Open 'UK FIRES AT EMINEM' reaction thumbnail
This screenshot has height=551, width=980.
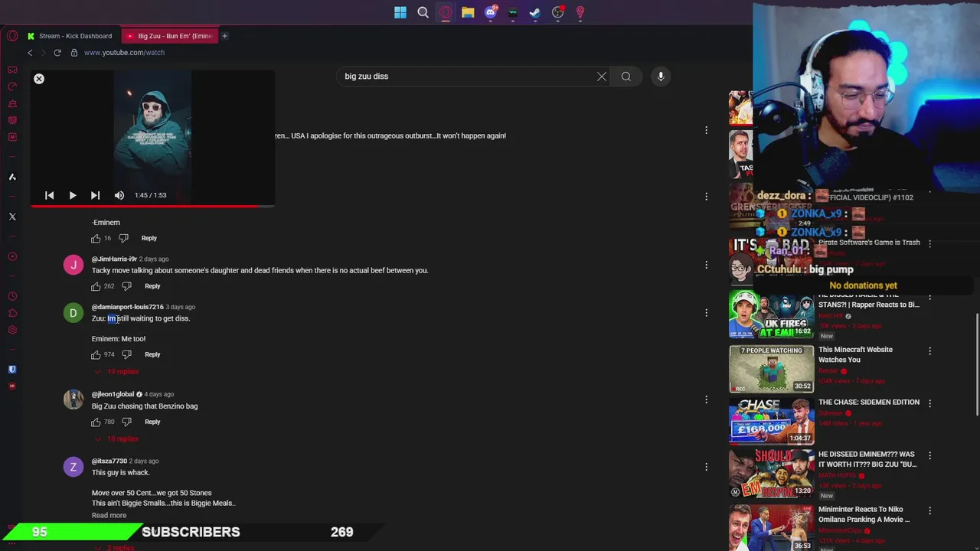pyautogui.click(x=771, y=314)
